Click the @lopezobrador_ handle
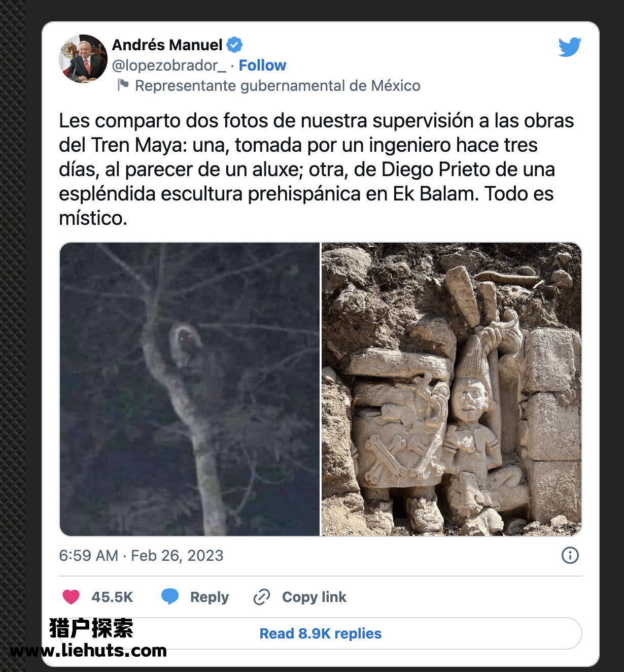This screenshot has height=672, width=624. [168, 65]
